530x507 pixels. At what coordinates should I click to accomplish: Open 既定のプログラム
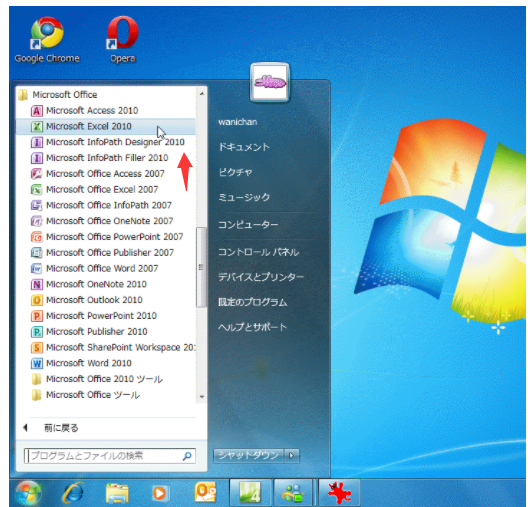pyautogui.click(x=252, y=302)
